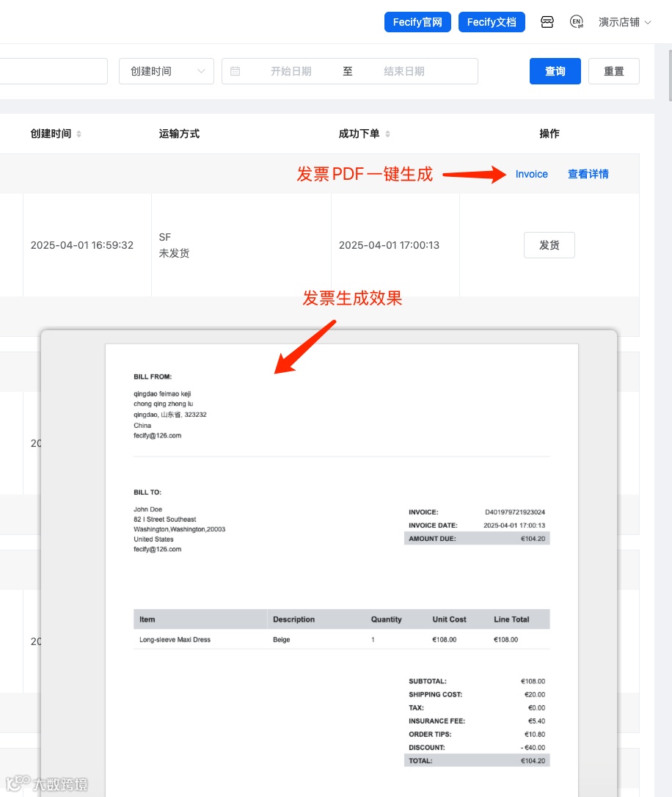Click the Long-sleeve Maxi Dress item
The image size is (672, 797).
coord(175,639)
